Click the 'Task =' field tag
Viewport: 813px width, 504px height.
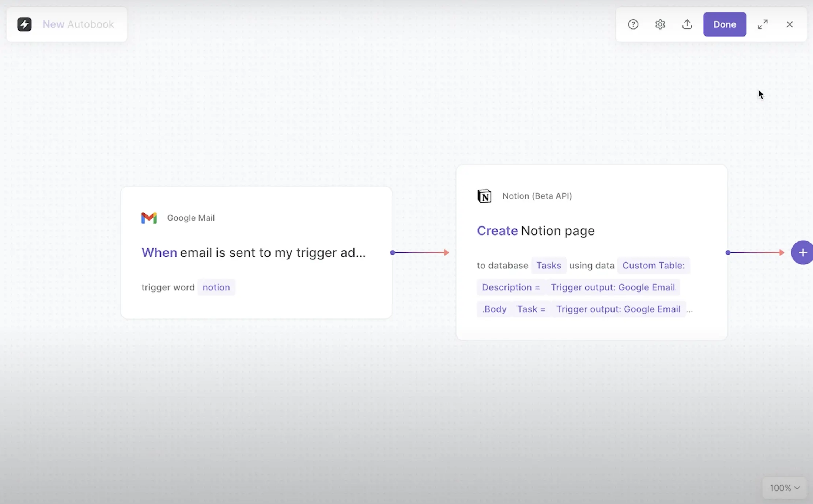tap(531, 309)
